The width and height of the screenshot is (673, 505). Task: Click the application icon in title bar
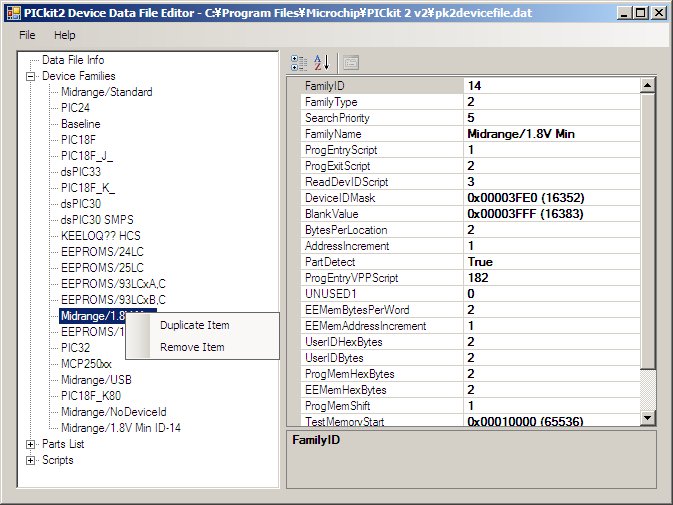point(14,13)
